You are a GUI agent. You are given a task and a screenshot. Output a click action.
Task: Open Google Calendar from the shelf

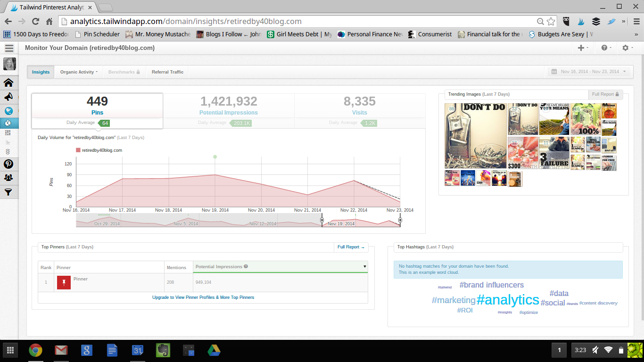(x=138, y=350)
